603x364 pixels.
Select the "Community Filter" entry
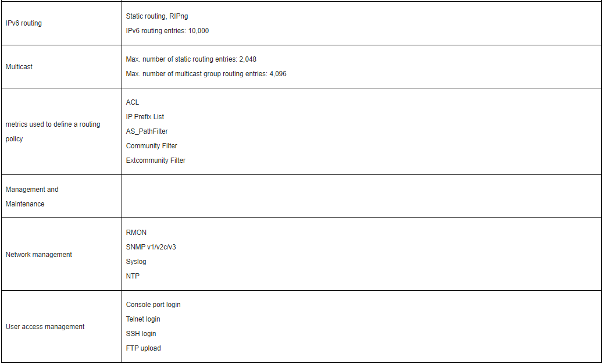click(152, 146)
